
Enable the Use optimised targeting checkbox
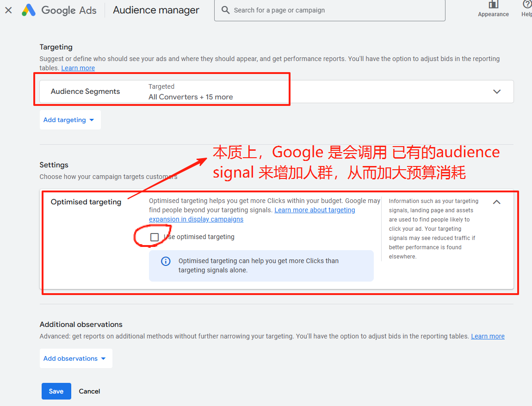tap(155, 237)
